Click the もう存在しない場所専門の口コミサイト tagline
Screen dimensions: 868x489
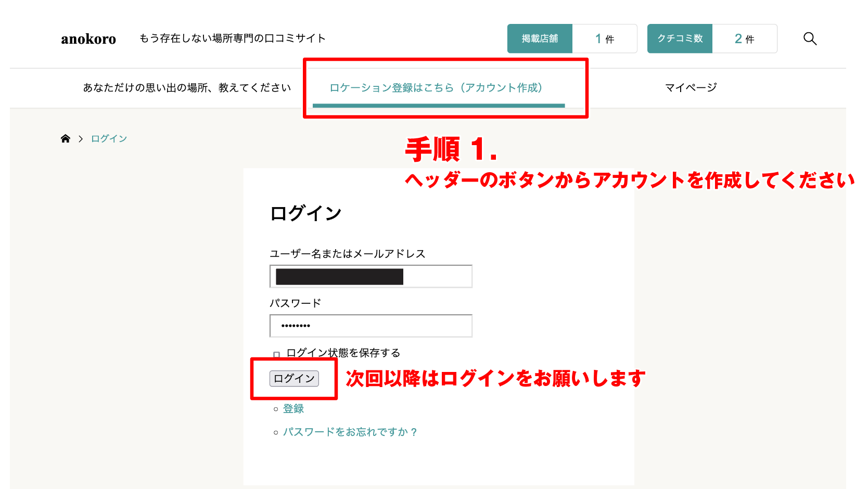click(232, 38)
